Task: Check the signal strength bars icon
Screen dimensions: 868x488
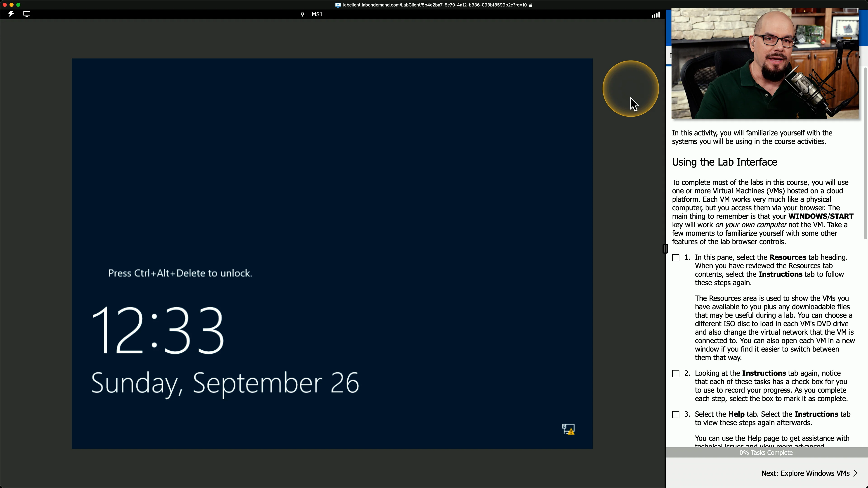Action: click(x=655, y=14)
